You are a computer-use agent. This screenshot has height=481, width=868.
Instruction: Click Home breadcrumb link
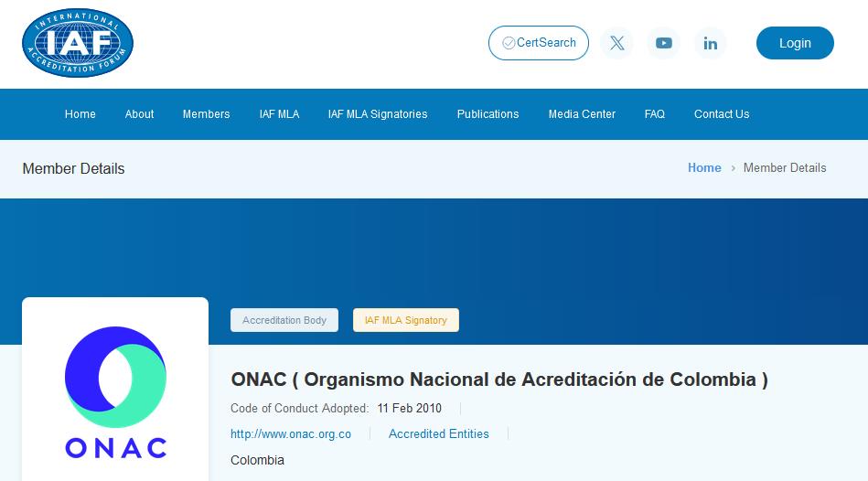[x=704, y=168]
